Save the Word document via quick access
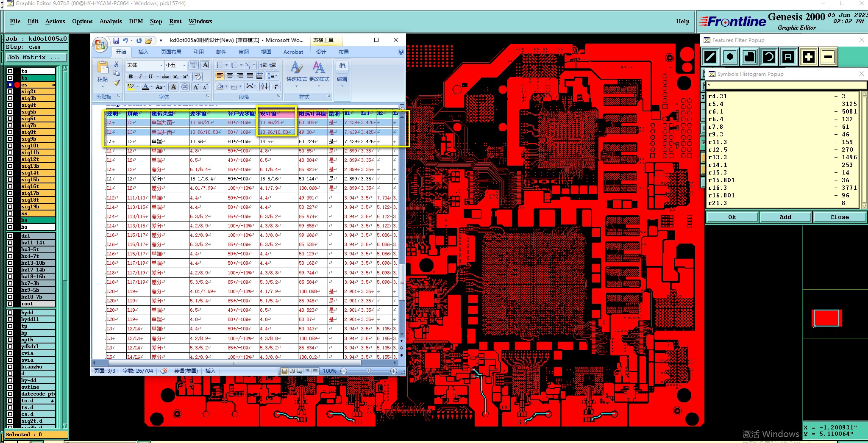The image size is (868, 443). click(x=116, y=41)
